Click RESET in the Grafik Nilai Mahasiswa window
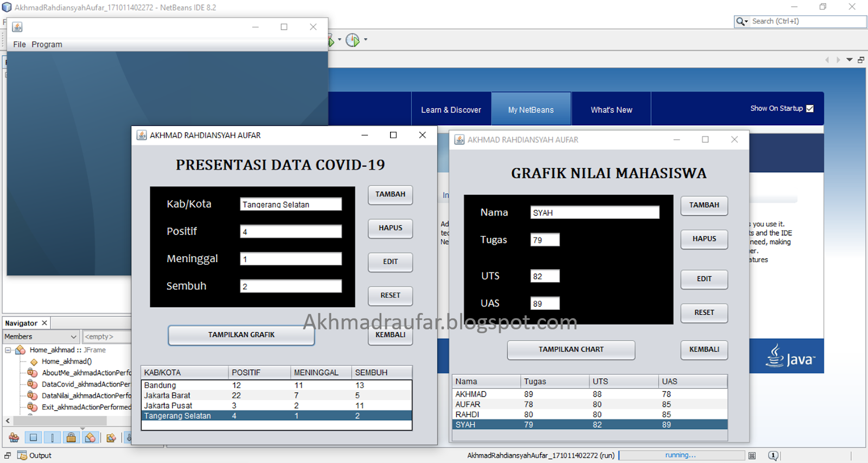The width and height of the screenshot is (868, 463). coord(704,313)
